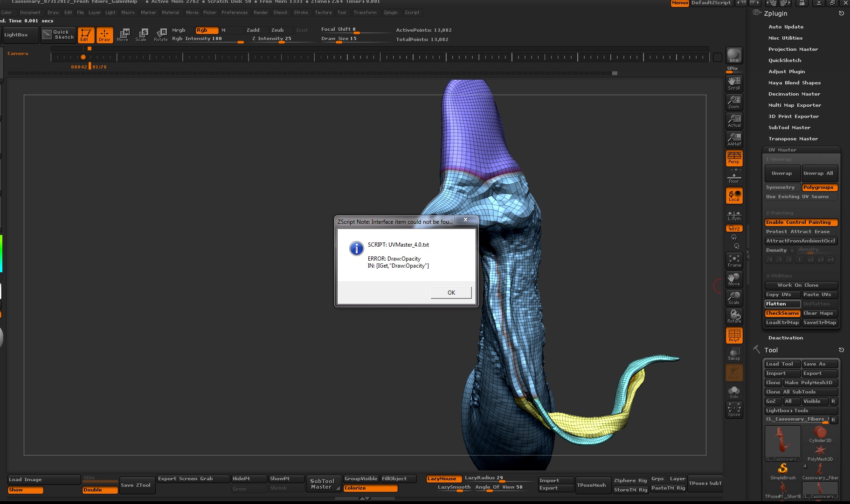Open the Transform menu

pyautogui.click(x=365, y=13)
